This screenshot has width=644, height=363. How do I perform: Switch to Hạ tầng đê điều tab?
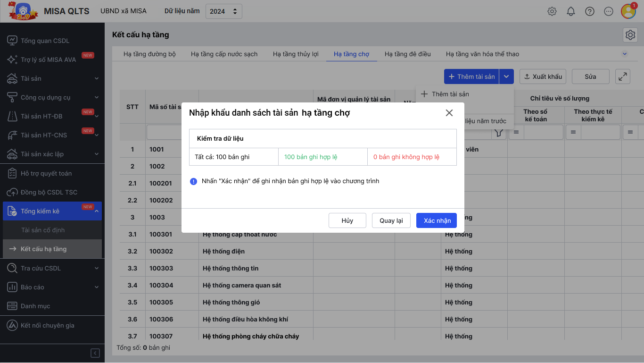[x=407, y=54]
